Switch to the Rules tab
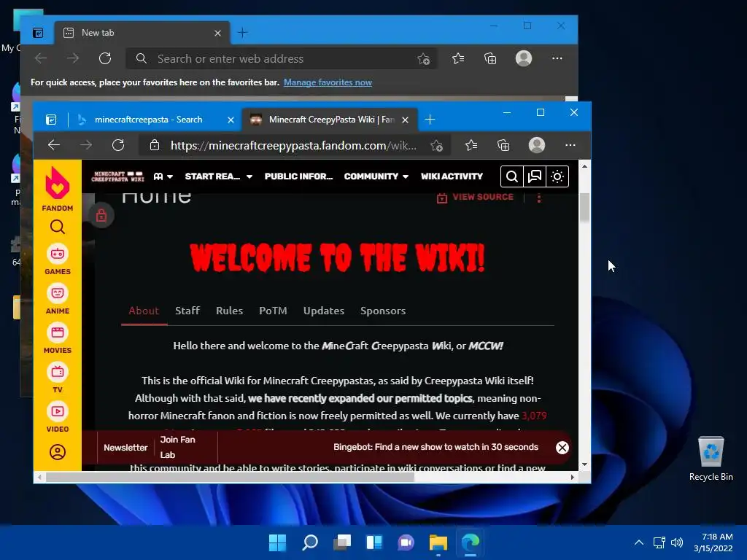 coord(229,311)
